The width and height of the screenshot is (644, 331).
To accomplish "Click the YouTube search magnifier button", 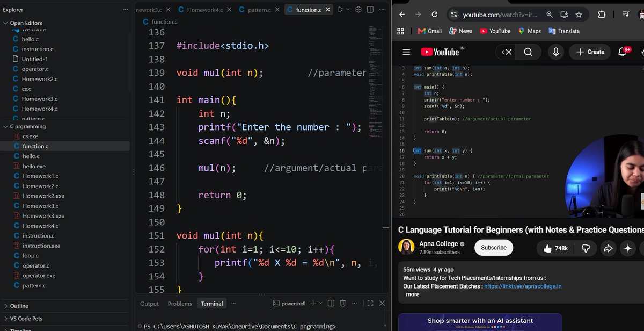I will click(x=528, y=52).
